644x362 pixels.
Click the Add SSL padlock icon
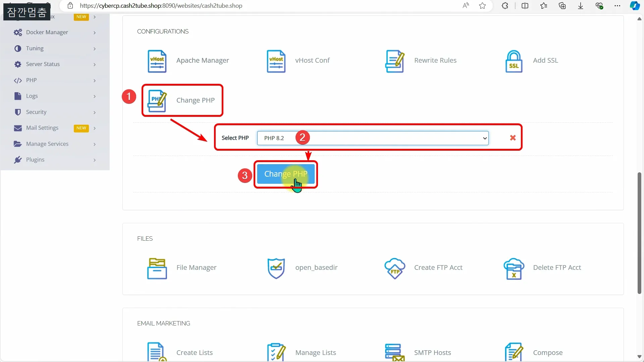tap(514, 61)
